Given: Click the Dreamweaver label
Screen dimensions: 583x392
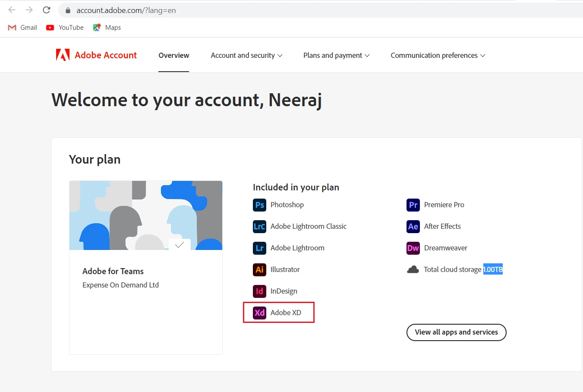Looking at the screenshot, I should coord(446,248).
